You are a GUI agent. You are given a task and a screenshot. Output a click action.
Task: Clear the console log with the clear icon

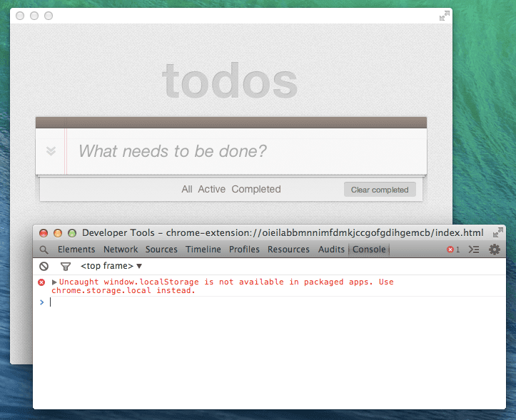[44, 266]
